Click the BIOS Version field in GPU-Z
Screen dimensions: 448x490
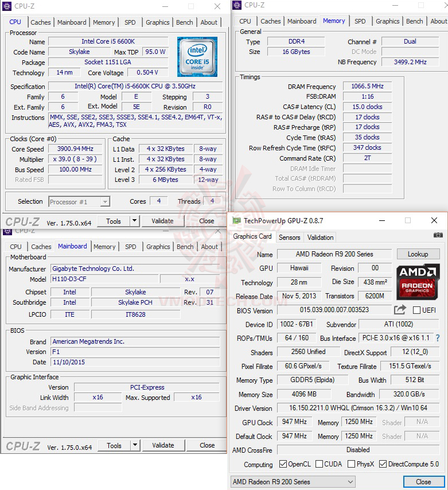point(334,310)
